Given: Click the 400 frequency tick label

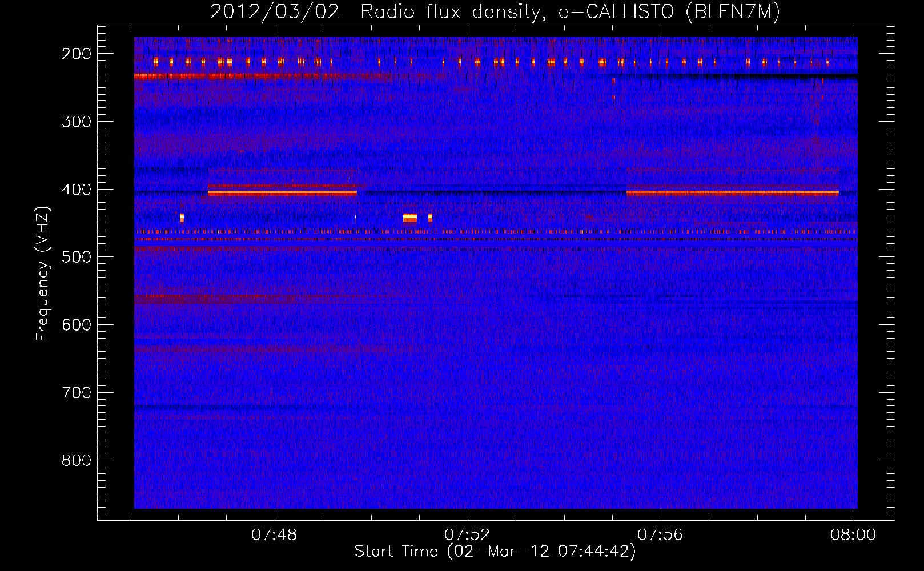Looking at the screenshot, I should click(x=77, y=190).
